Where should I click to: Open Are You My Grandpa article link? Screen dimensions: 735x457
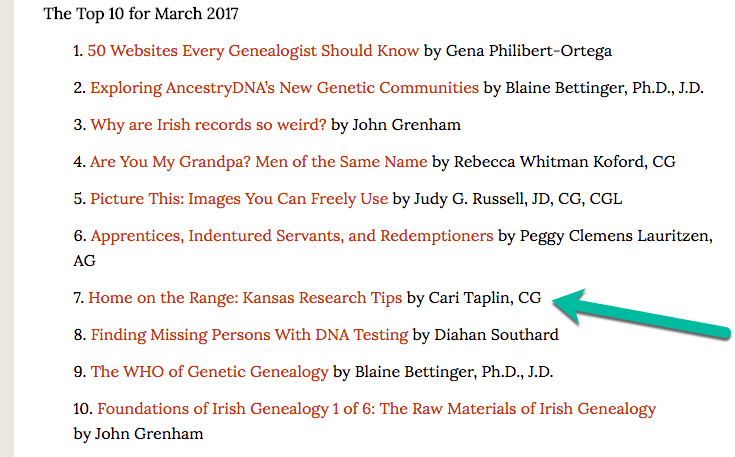point(258,161)
